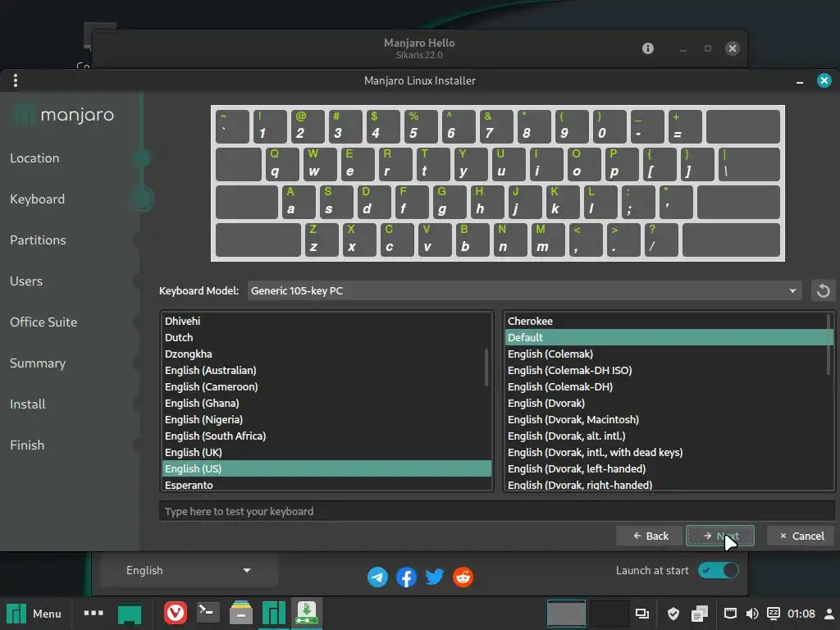Open file manager from the taskbar
840x630 pixels.
241,613
